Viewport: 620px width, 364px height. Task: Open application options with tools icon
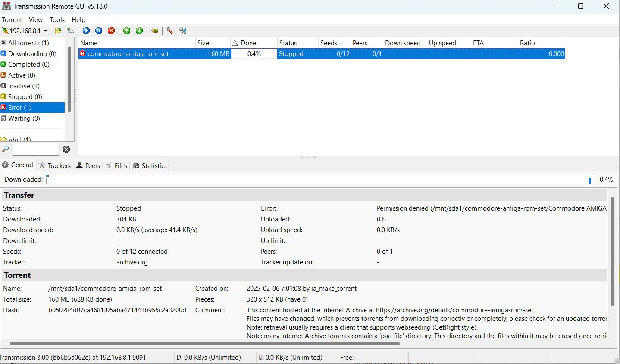tap(183, 31)
